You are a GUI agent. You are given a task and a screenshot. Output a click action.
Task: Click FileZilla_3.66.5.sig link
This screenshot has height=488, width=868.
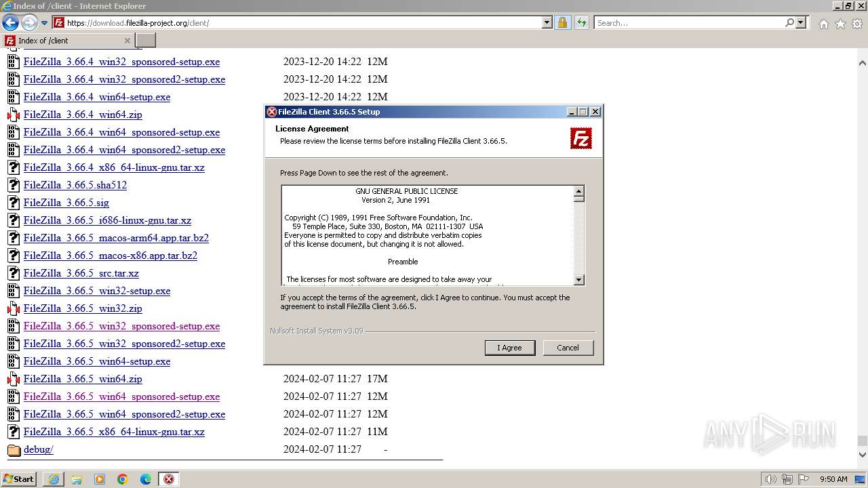point(66,203)
